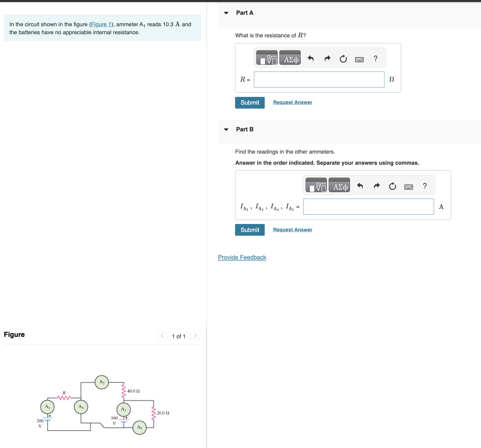Click the redo icon in Part A toolbar

coord(327,58)
